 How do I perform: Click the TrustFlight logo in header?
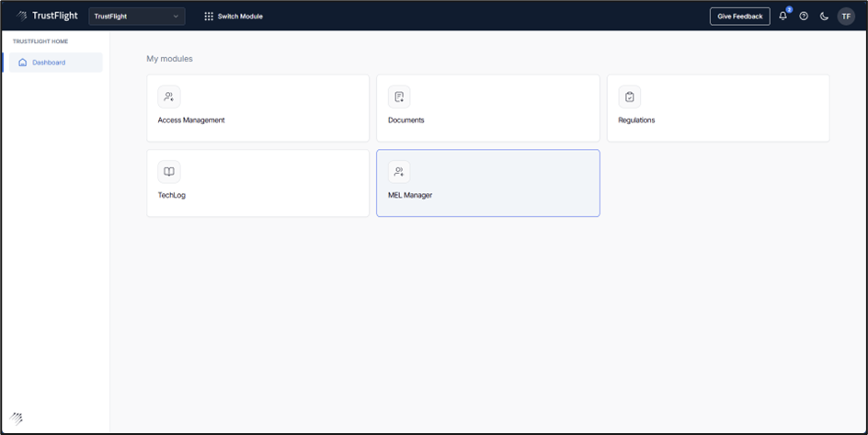tap(46, 16)
